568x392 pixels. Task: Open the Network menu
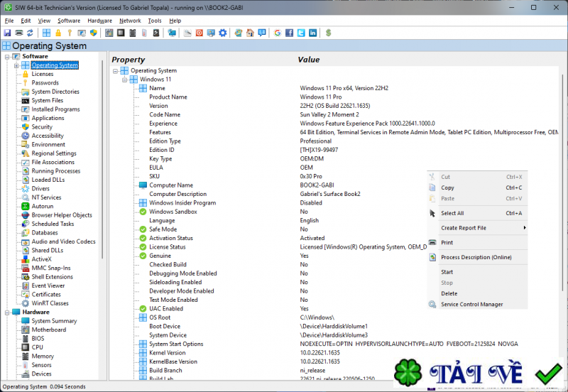click(x=130, y=21)
